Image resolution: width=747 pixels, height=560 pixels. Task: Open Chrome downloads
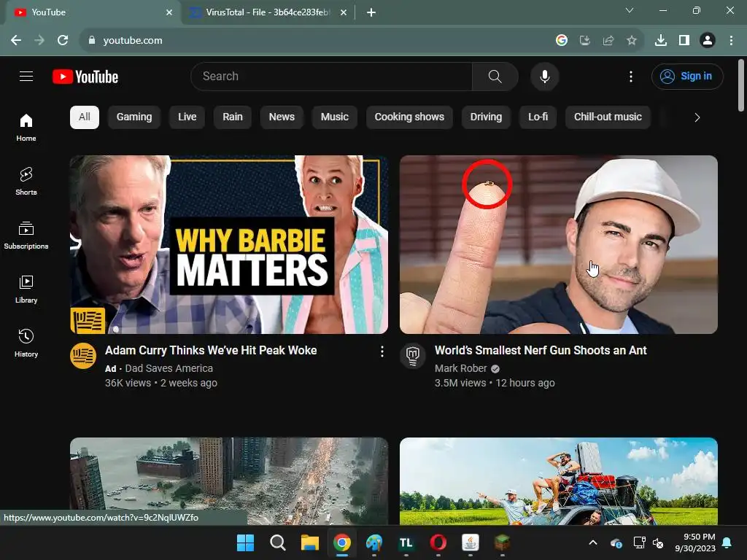click(x=661, y=41)
